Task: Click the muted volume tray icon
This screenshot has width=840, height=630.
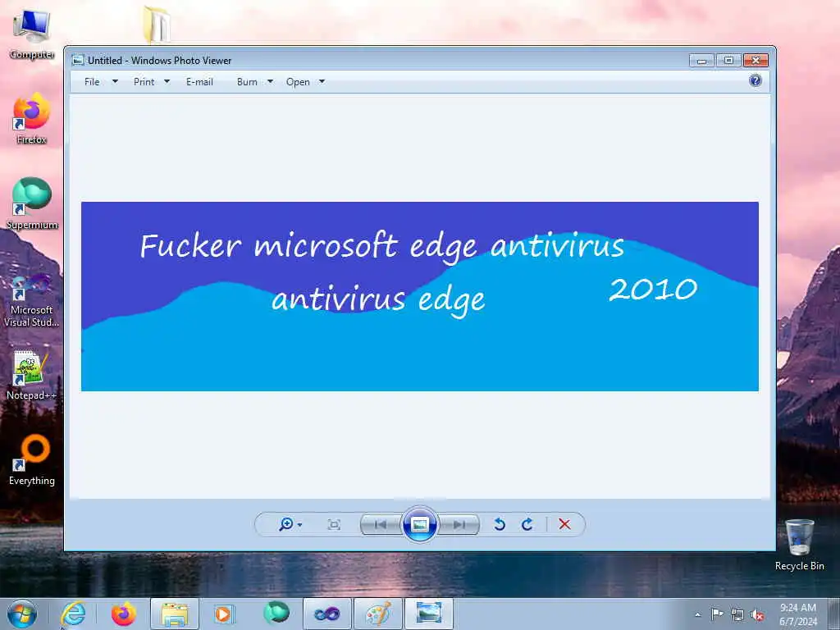Action: [757, 614]
